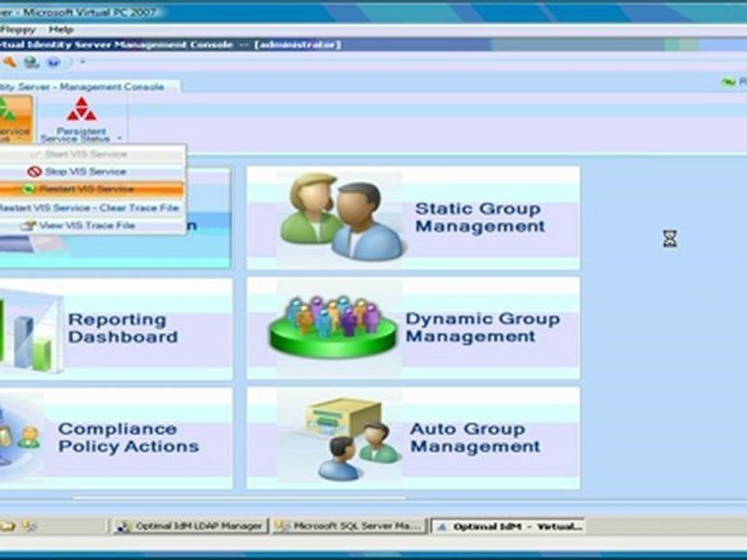
Task: Switch to Optimal IdM LDAP Manager taskbar button
Action: tap(192, 527)
